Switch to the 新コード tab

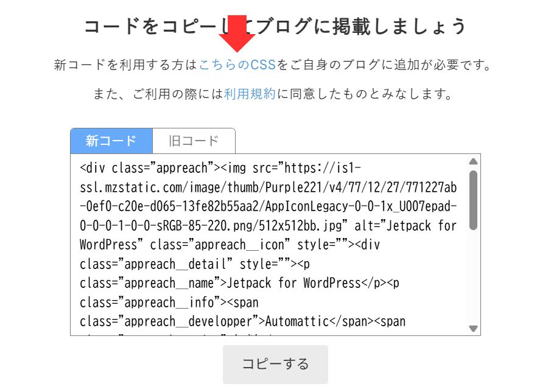[x=111, y=141]
